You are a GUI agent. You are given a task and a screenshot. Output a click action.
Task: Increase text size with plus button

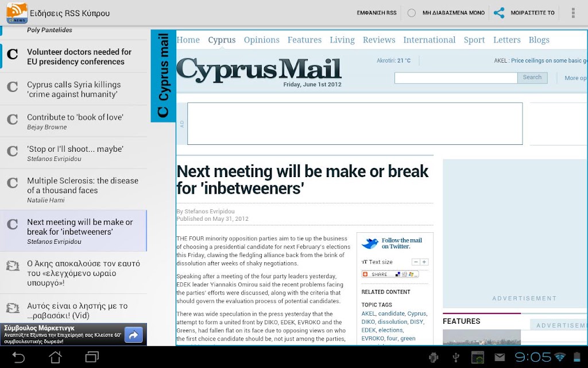pyautogui.click(x=424, y=262)
